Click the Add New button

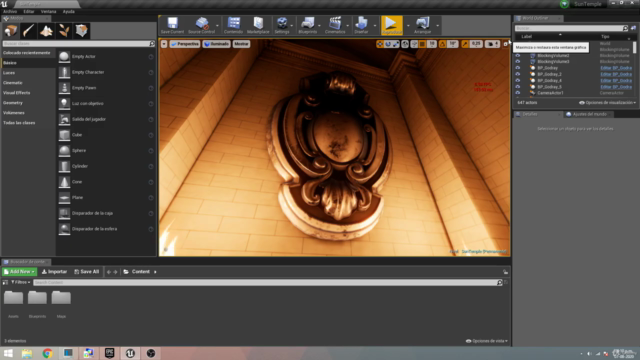pos(19,272)
